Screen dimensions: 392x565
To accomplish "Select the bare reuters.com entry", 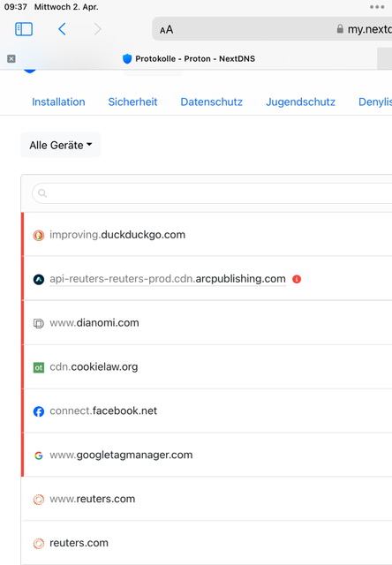I will [79, 543].
